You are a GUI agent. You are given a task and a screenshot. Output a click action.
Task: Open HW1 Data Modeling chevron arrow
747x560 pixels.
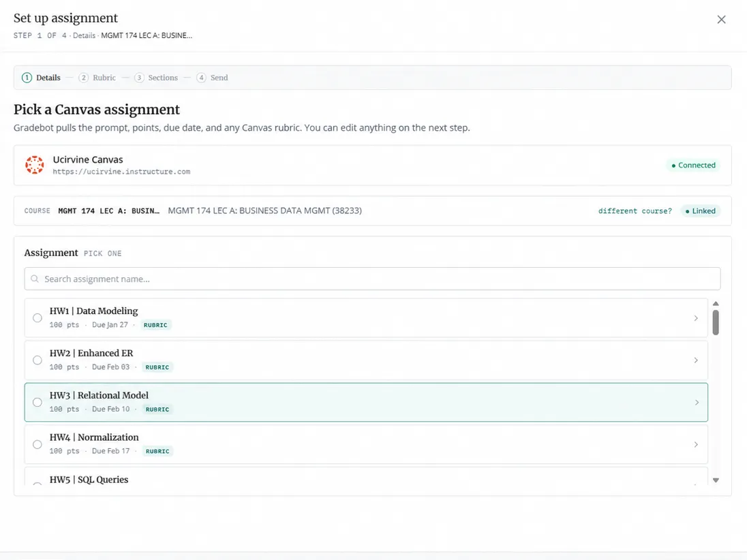(x=696, y=318)
